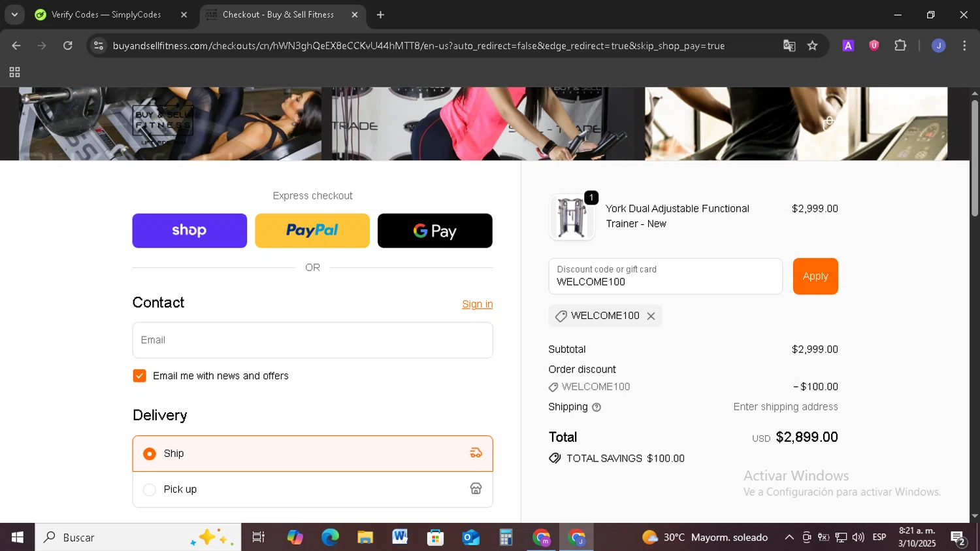Open a new browser tab
Screen dimensions: 980x551
[380, 14]
